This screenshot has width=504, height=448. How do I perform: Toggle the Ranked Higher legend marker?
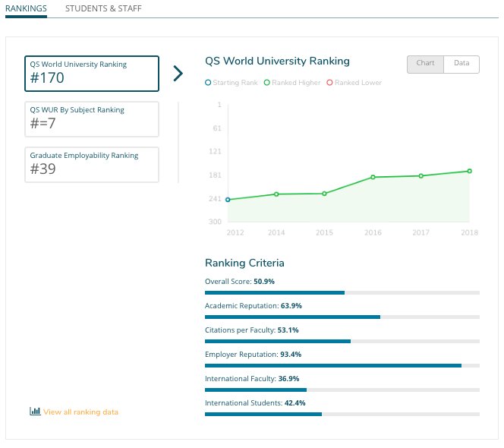(x=266, y=83)
